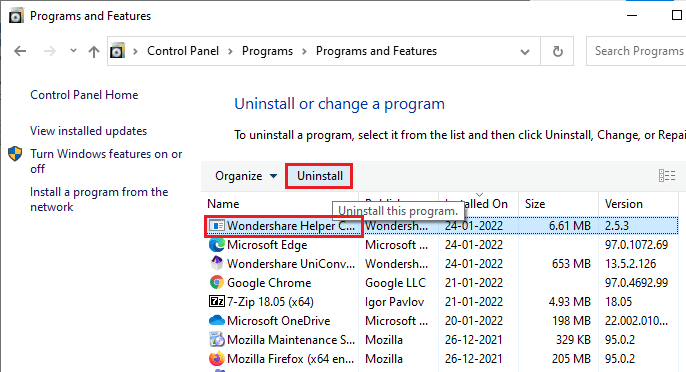
Task: Click the Wondershare Helper program icon
Action: click(217, 226)
